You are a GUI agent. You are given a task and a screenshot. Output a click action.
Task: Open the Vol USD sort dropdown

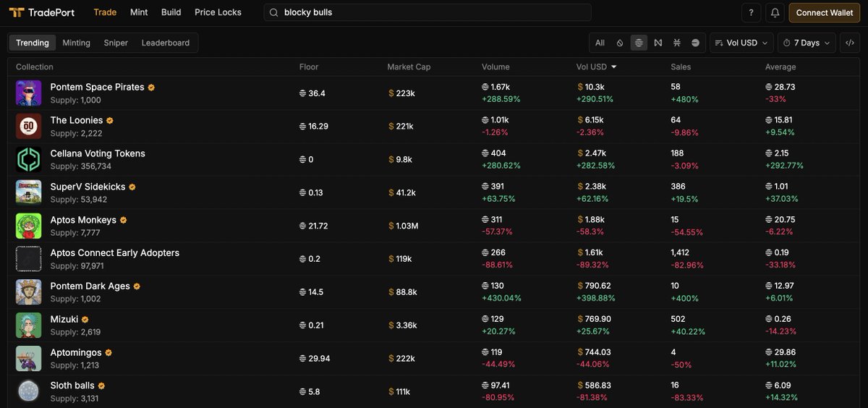741,43
